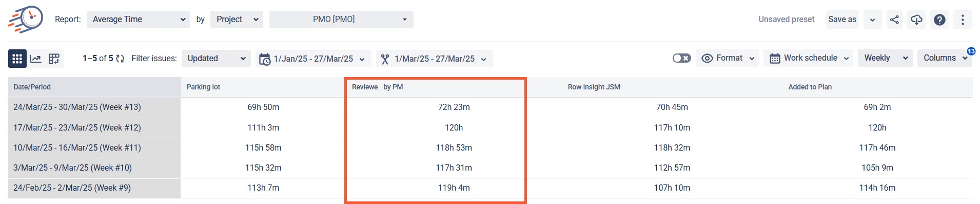Open the Updated filter issues dropdown
Viewport: 980px width, 204px height.
[216, 59]
